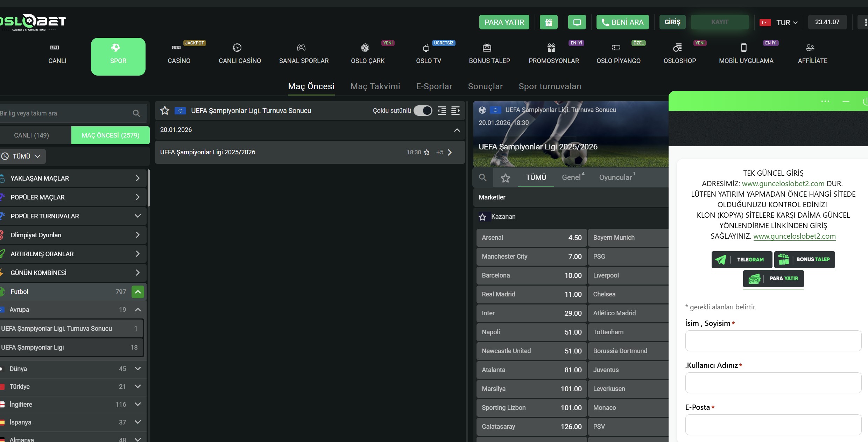The width and height of the screenshot is (868, 442).
Task: Toggle the Çoklu sütünlü switch
Action: 423,111
